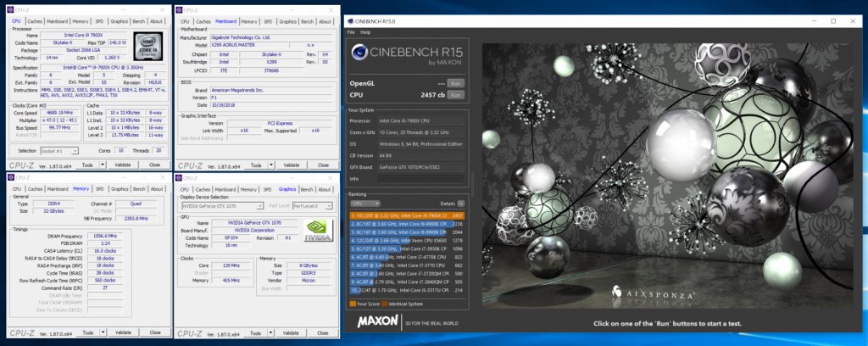The height and width of the screenshot is (346, 868).
Task: Click the Identical System legend swatch
Action: tap(385, 303)
